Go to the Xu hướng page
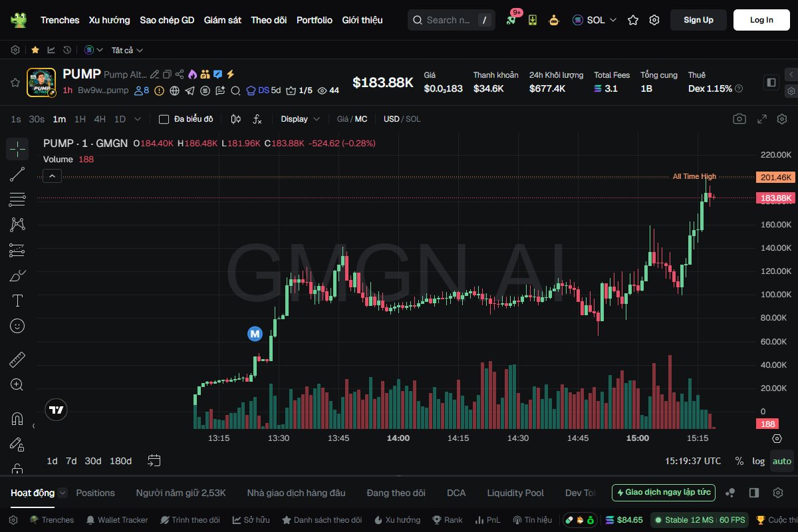 click(x=110, y=20)
